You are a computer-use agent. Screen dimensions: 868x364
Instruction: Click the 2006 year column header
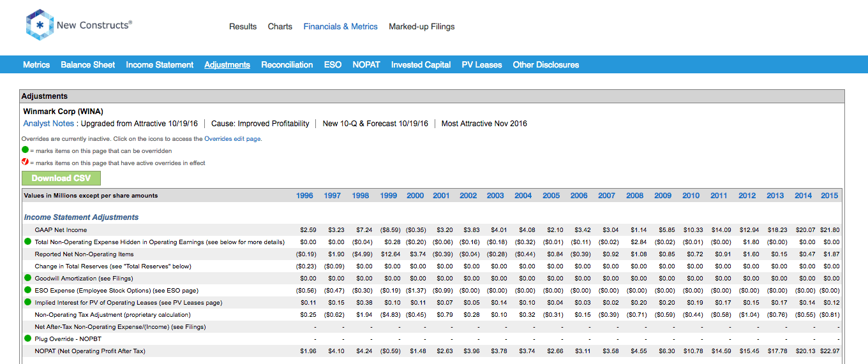coord(579,196)
